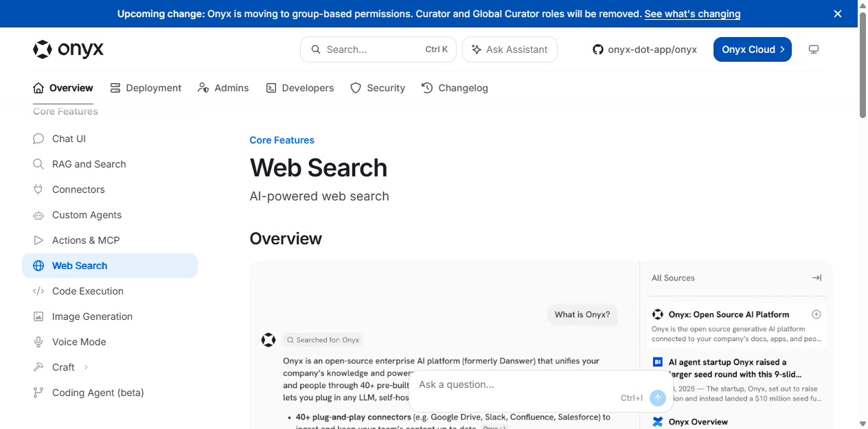
Task: Open Image Generation sidebar page
Action: coord(110,316)
